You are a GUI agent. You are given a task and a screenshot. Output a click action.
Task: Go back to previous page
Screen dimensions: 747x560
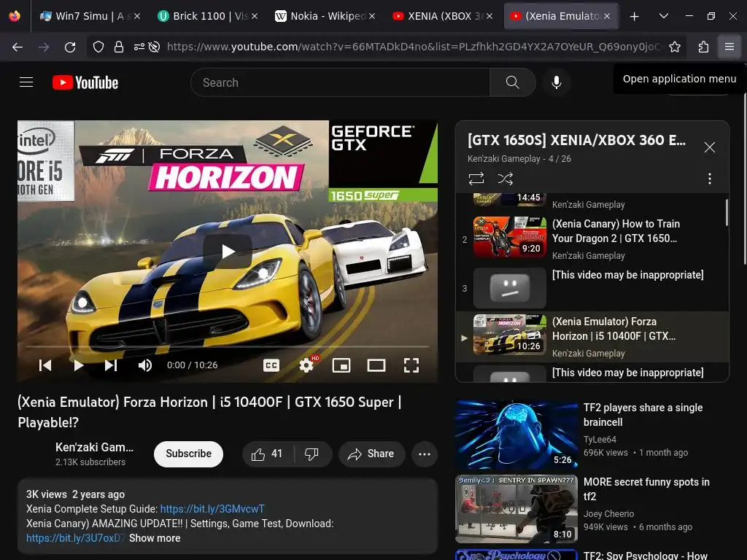coord(18,47)
